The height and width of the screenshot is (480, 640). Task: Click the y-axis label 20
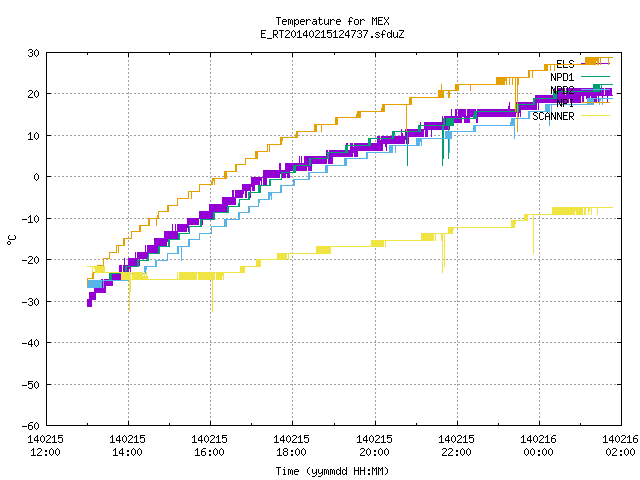[33, 94]
